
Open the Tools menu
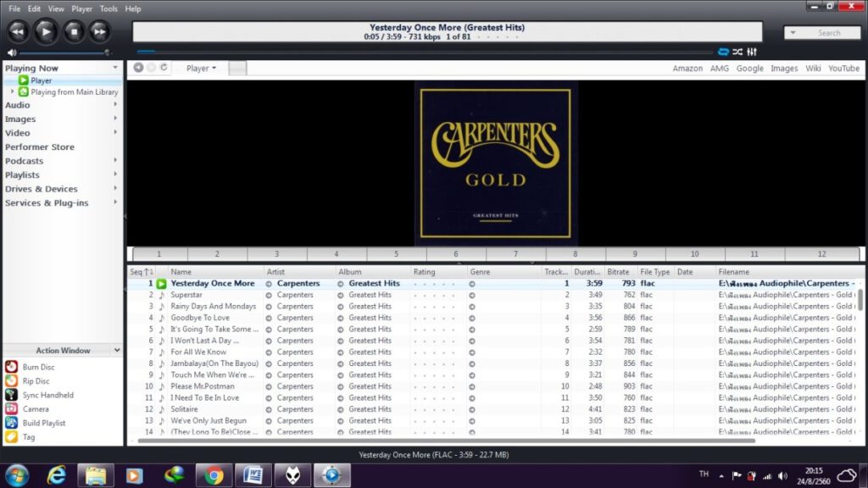(x=108, y=8)
